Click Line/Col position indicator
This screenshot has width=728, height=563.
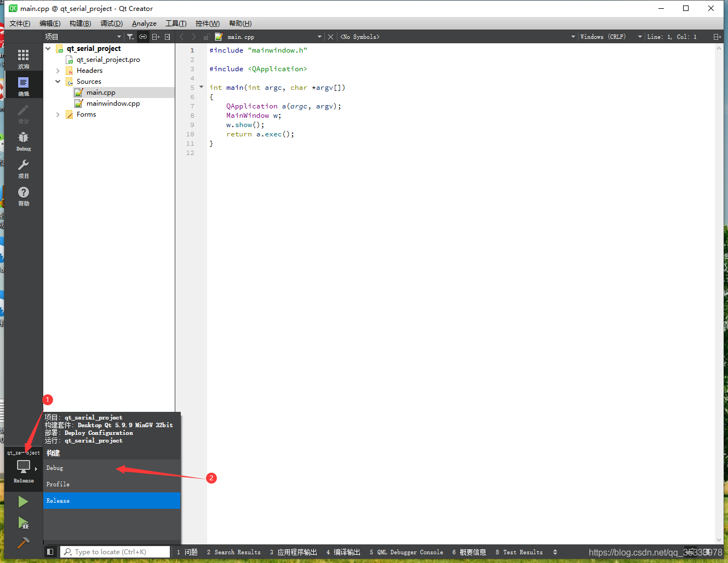click(x=672, y=37)
